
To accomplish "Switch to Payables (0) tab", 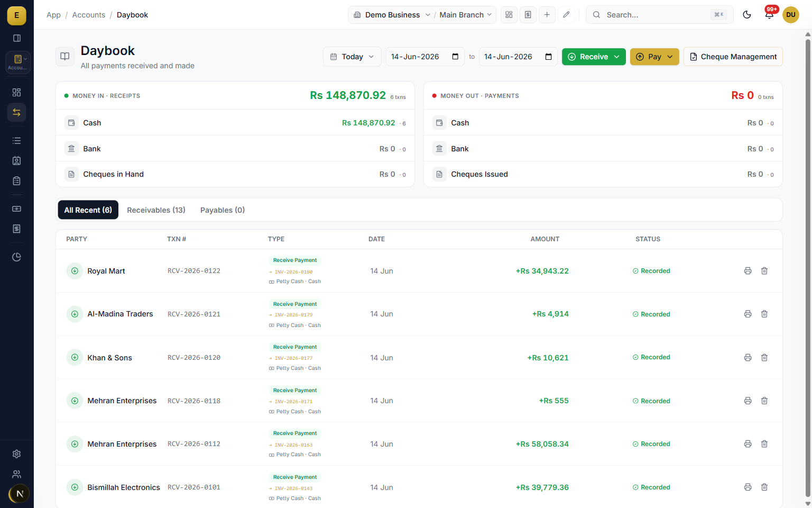I will click(x=223, y=210).
